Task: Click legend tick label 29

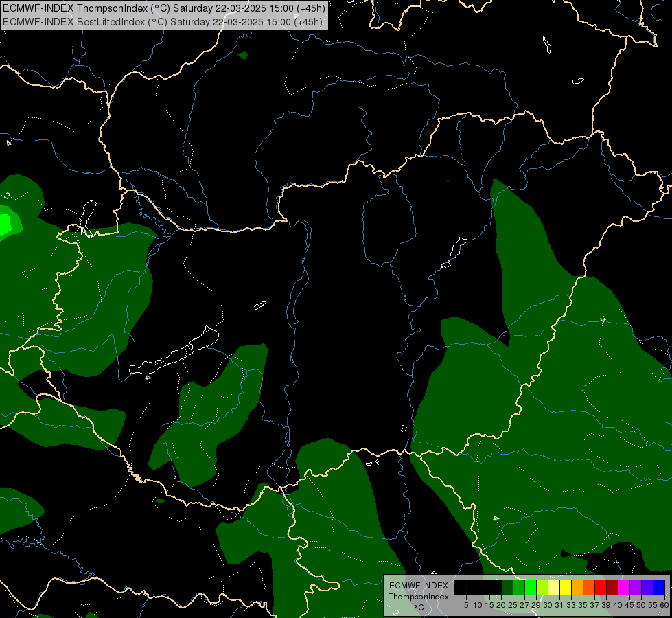Action: pyautogui.click(x=535, y=605)
